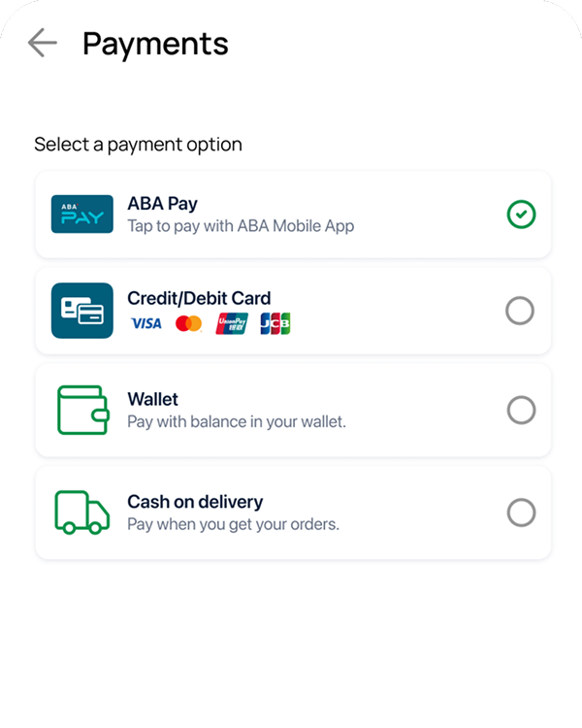
Task: Click 'Pay when you get your orders' text
Action: click(233, 524)
